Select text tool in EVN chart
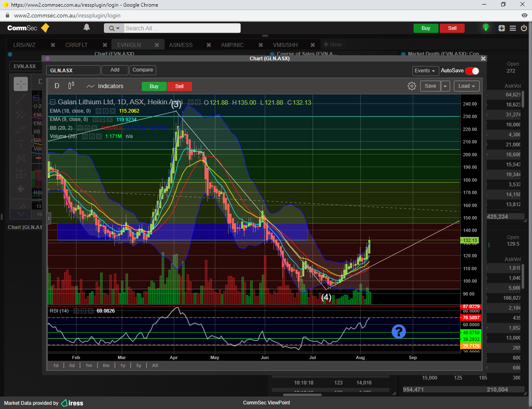The image size is (532, 409). 21,144
